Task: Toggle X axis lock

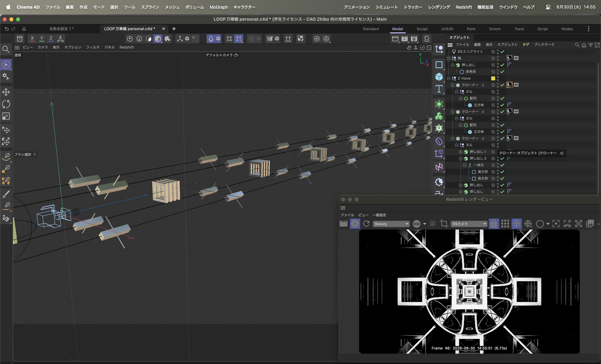Action: pos(32,39)
